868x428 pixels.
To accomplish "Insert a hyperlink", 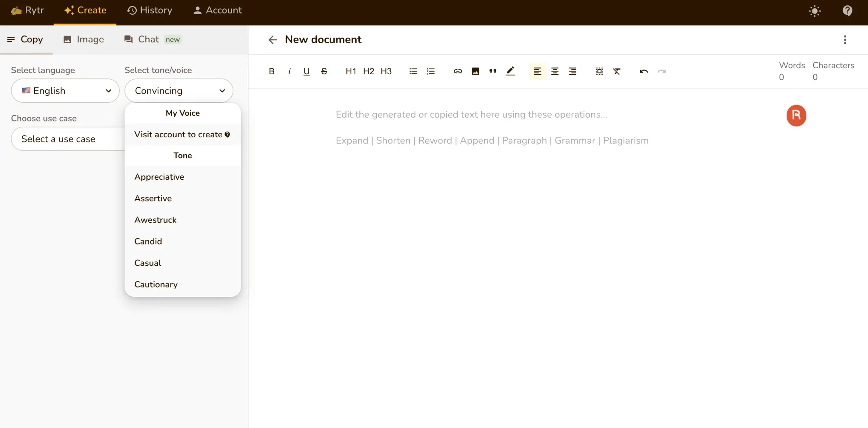I will point(458,71).
